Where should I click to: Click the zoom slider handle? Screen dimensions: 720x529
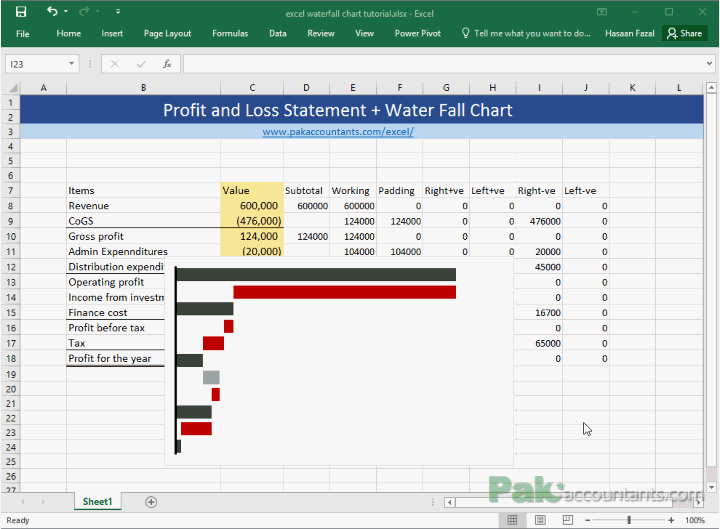[x=629, y=520]
